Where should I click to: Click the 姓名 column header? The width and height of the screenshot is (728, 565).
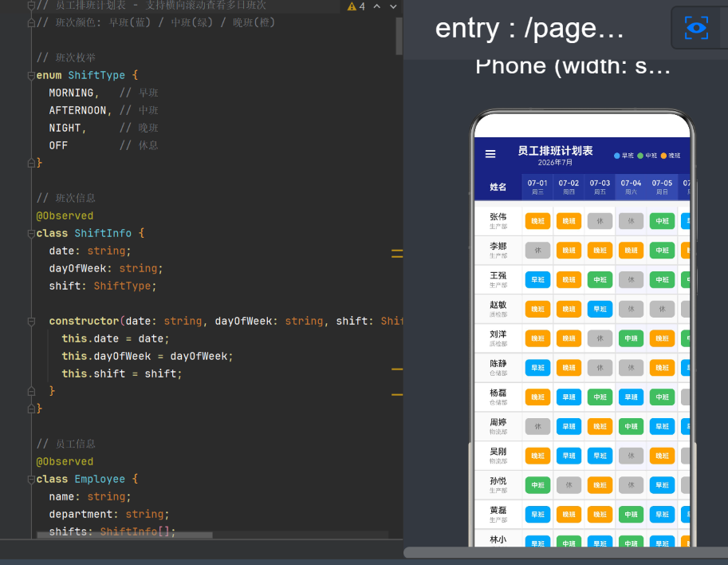pyautogui.click(x=498, y=188)
